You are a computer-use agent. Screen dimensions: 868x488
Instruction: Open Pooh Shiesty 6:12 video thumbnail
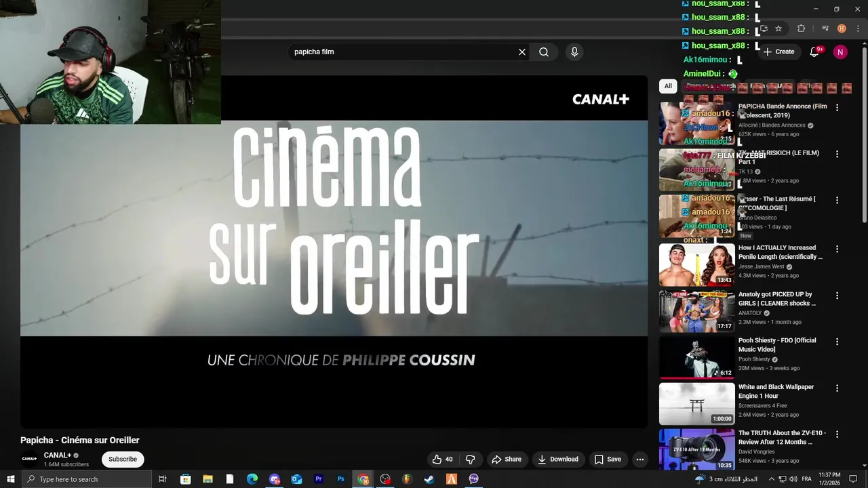pos(696,357)
